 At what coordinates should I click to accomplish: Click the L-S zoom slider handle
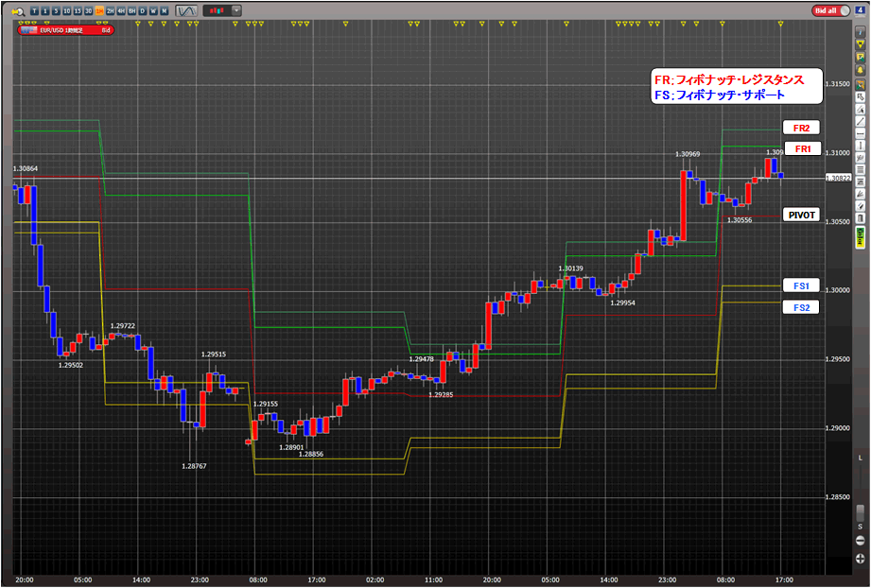860,510
